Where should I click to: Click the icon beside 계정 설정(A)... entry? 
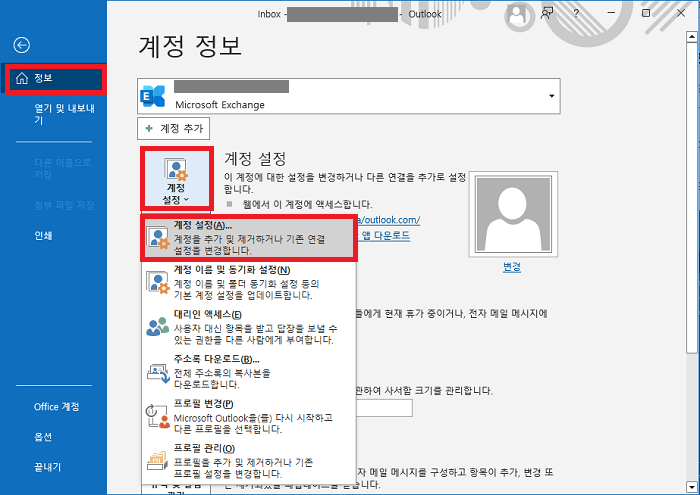coord(158,238)
